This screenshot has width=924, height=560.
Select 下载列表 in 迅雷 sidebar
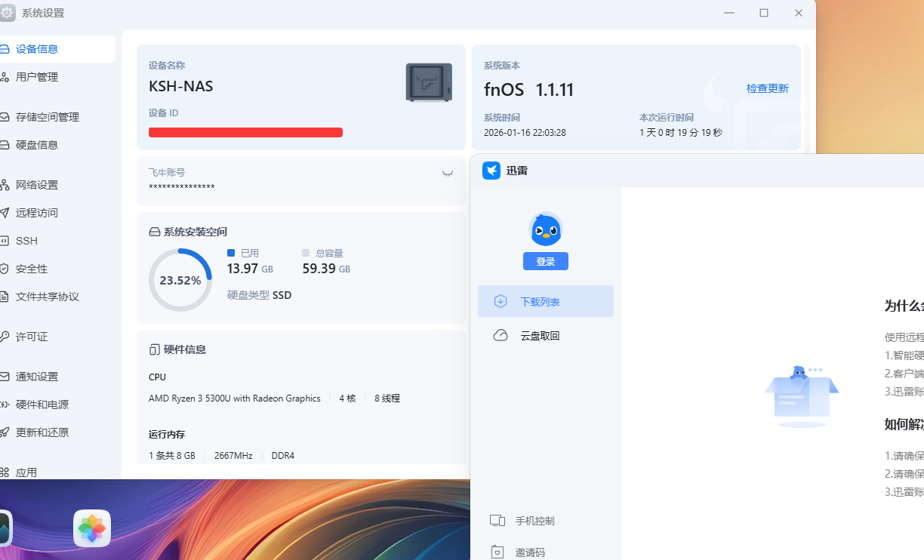point(546,301)
